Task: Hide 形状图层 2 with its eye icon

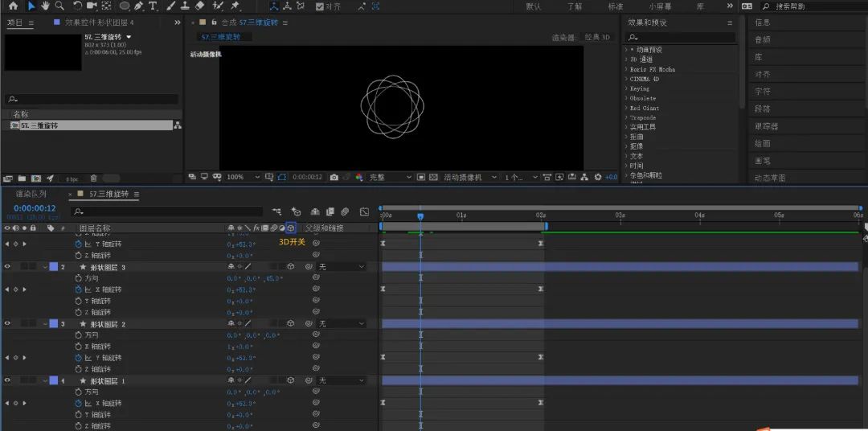Action: pyautogui.click(x=8, y=323)
